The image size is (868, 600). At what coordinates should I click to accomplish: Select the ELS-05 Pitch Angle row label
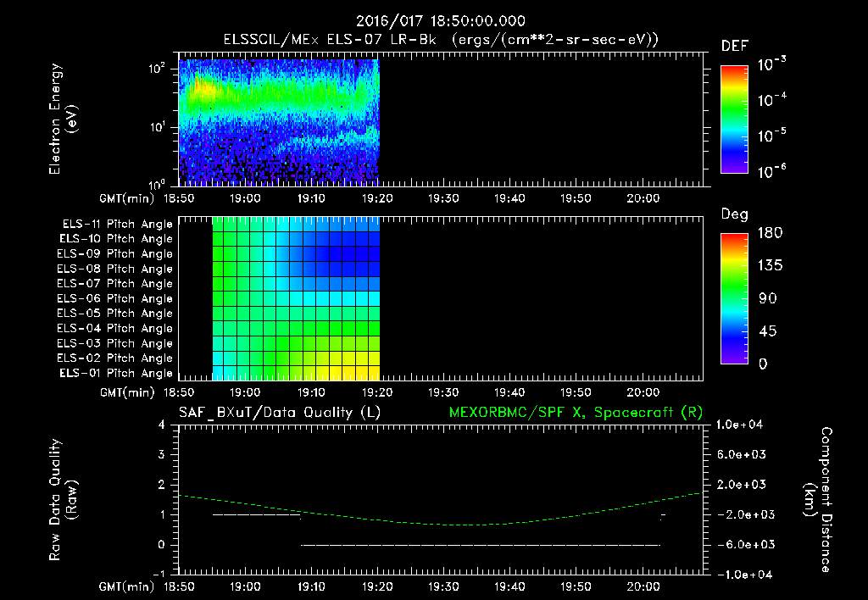click(115, 314)
